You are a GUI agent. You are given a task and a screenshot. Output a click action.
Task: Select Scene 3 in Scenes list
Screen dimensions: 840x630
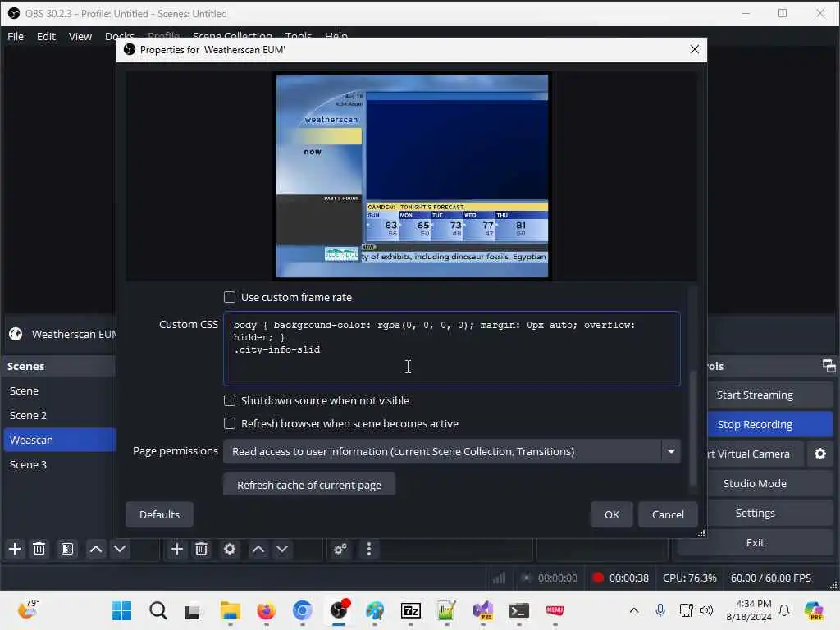point(59,464)
